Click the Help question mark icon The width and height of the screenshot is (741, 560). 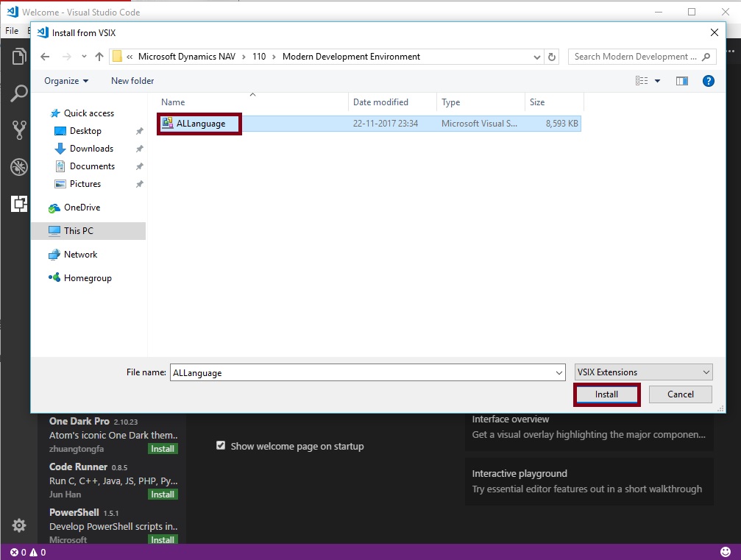click(708, 81)
